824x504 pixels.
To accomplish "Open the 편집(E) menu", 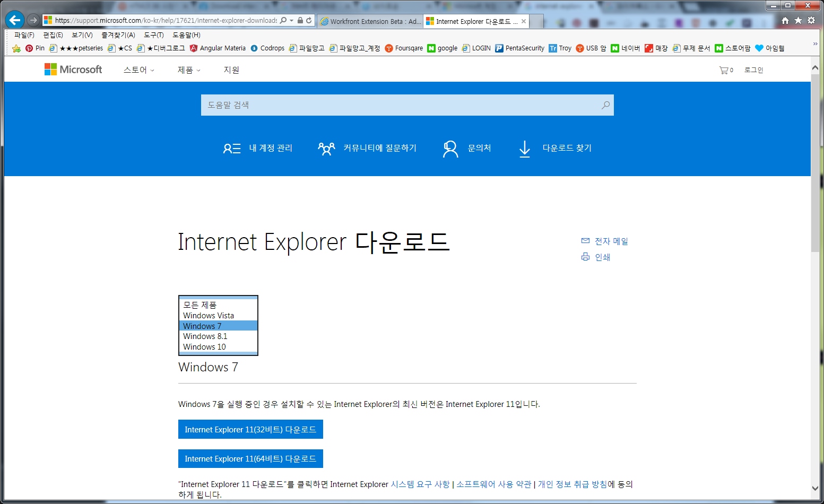I will 53,35.
